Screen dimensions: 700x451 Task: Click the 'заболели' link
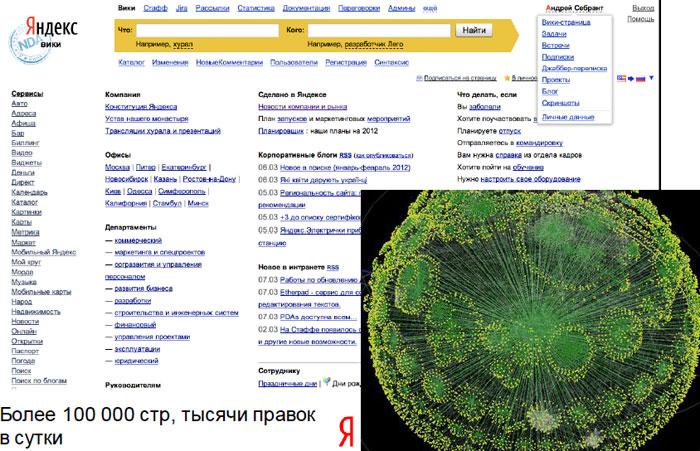tap(485, 107)
